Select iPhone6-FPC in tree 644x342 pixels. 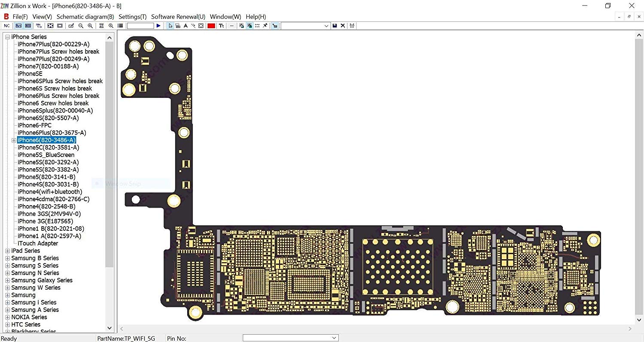pos(34,125)
